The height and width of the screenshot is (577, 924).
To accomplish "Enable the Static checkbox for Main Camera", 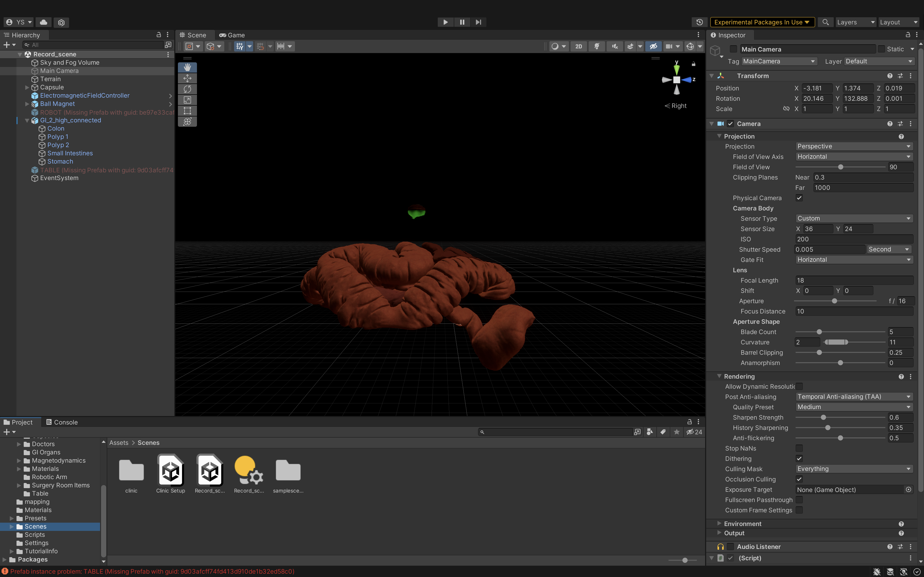I will coord(882,49).
